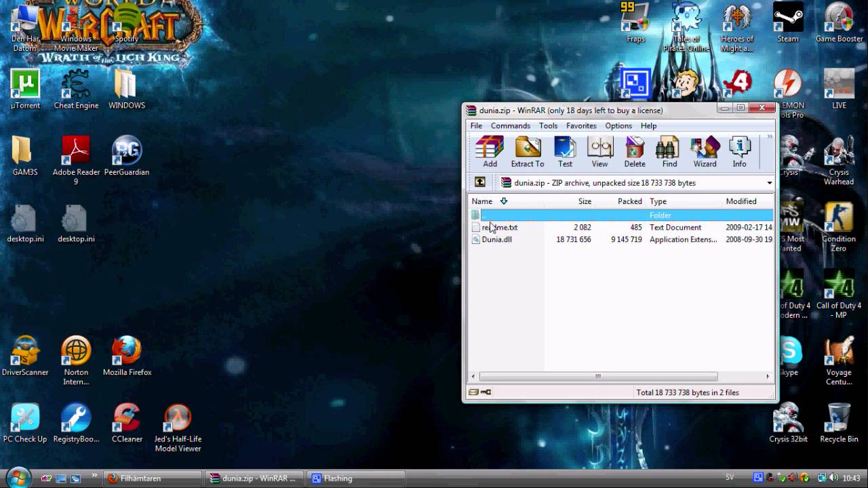Select the WINDOWS folder on desktop
The width and height of the screenshot is (868, 488).
pyautogui.click(x=127, y=90)
